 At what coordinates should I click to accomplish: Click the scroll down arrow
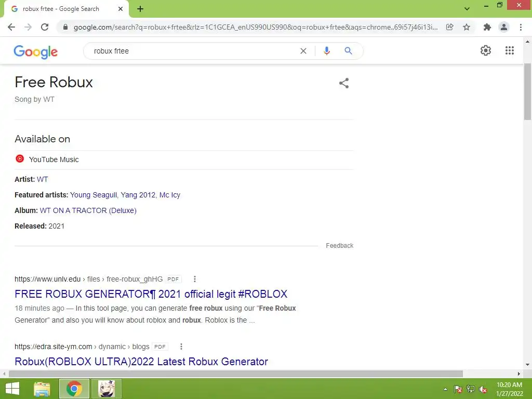pyautogui.click(x=528, y=365)
